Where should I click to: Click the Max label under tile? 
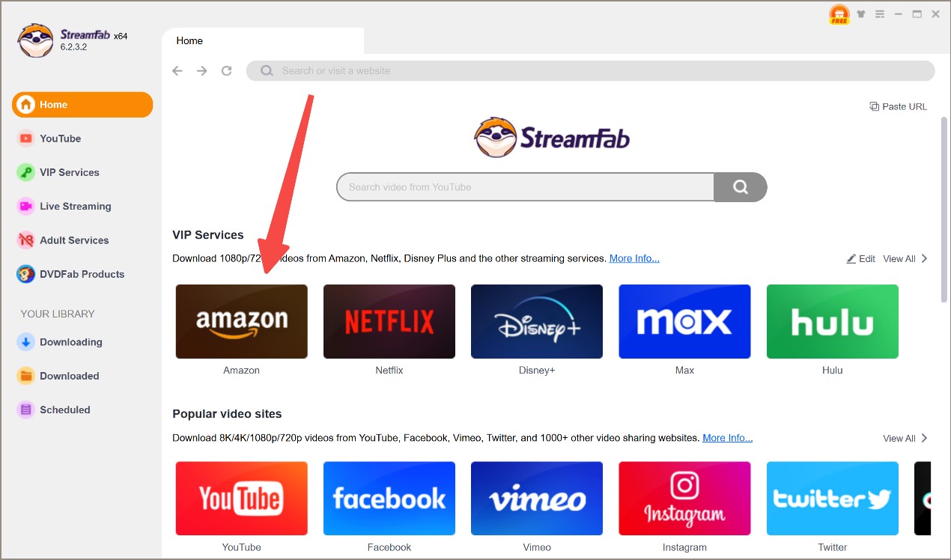click(684, 370)
